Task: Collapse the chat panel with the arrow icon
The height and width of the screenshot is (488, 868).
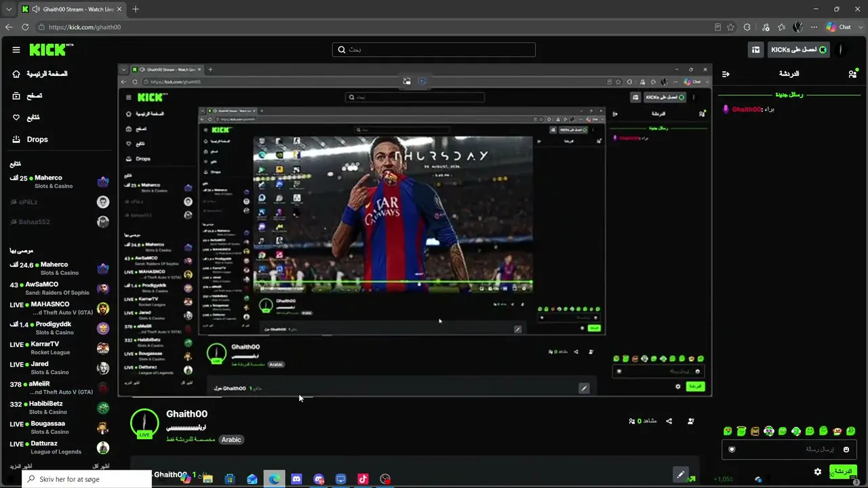Action: 726,74
